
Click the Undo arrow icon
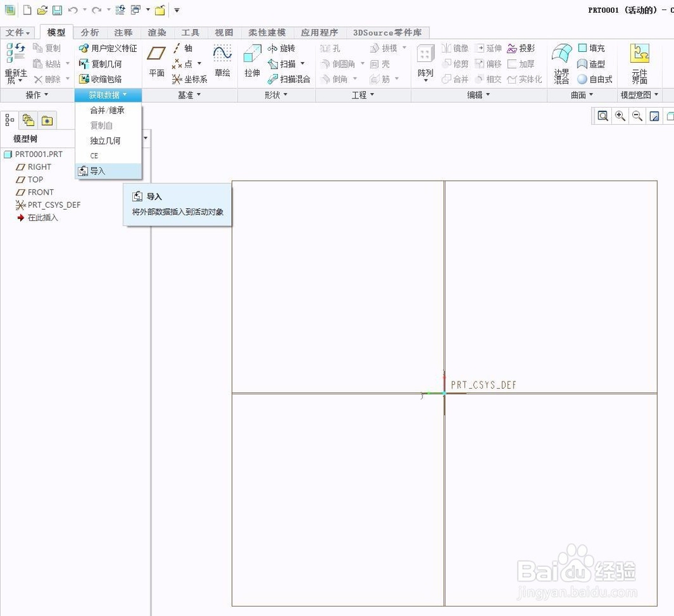point(73,10)
